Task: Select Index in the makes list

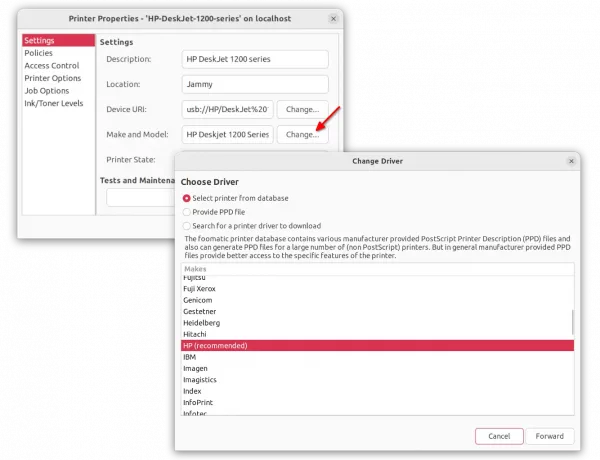Action: (377, 391)
